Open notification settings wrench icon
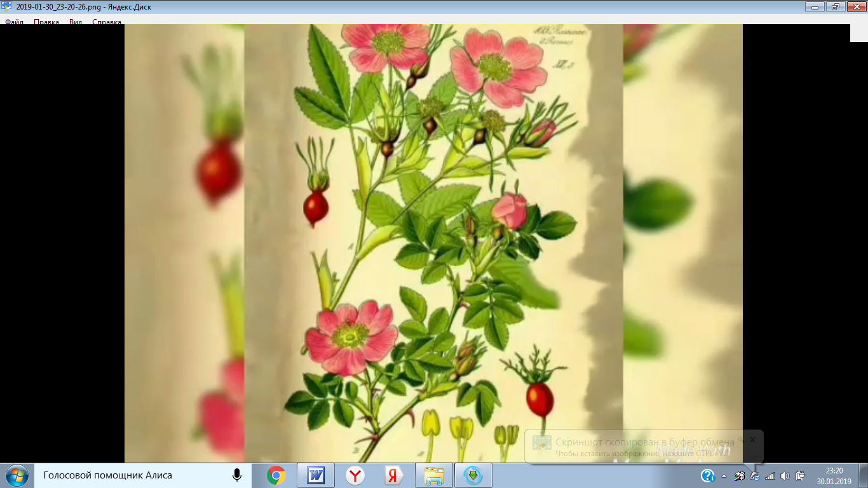868x488 pixels. pos(740,439)
